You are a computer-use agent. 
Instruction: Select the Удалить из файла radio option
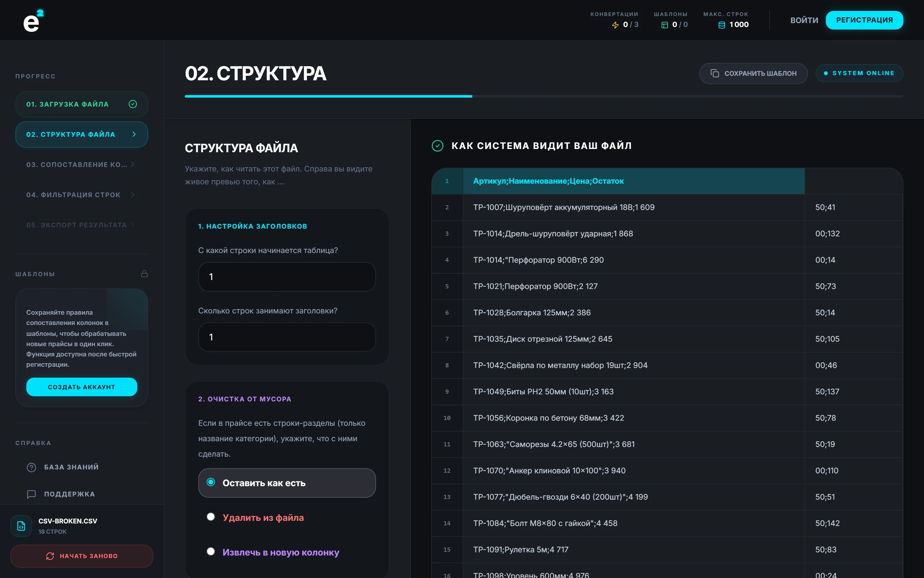click(x=211, y=517)
